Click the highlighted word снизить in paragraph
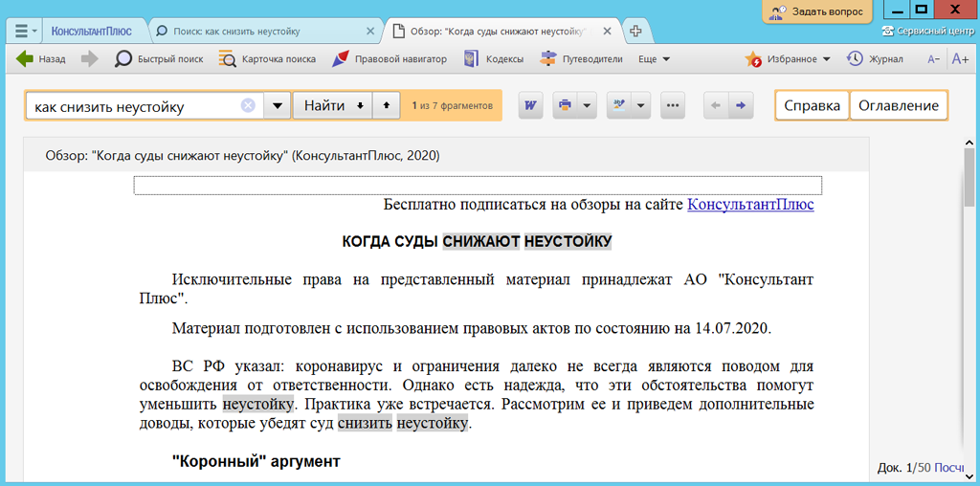Screen dimensions: 980x486 coord(365,425)
